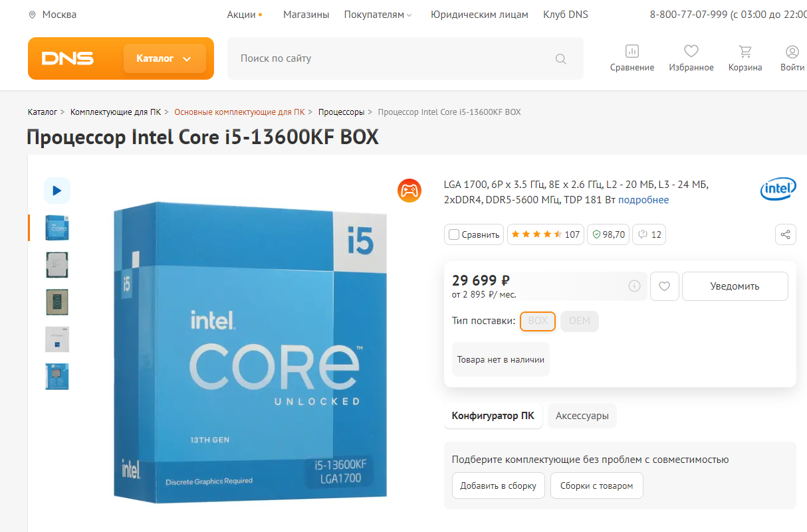
Task: Click the price info circle icon
Action: 634,286
